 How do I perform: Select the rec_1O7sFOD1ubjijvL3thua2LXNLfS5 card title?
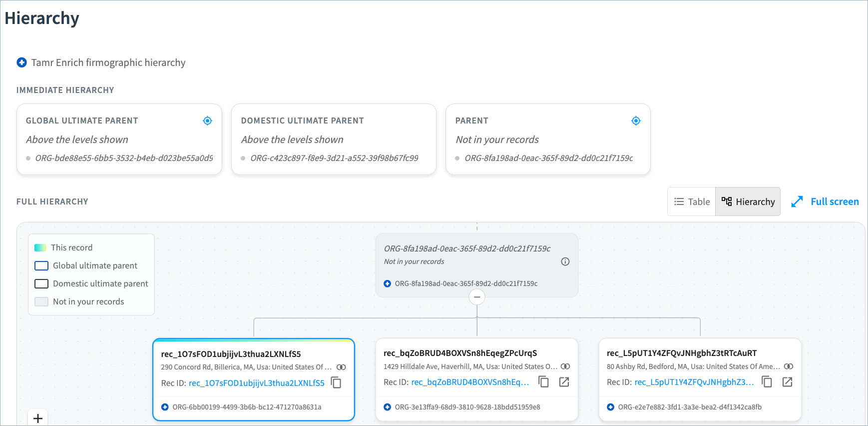pyautogui.click(x=231, y=354)
